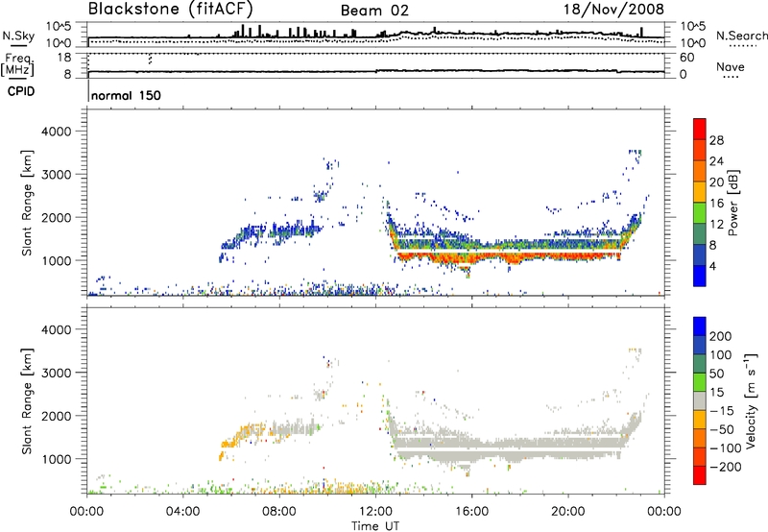Pick the red bottom segment of Velocity colorbar
The height and width of the screenshot is (532, 768).
tap(700, 475)
